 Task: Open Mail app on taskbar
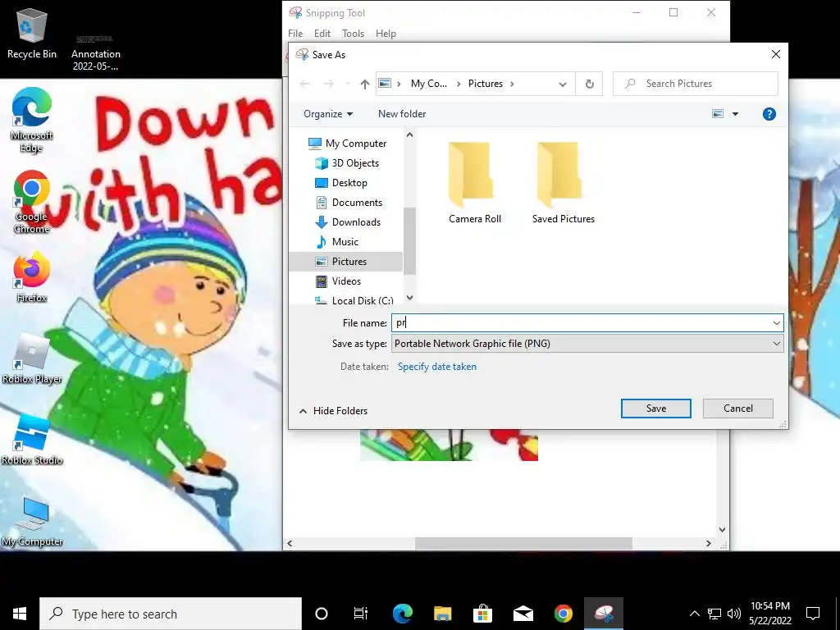tap(523, 614)
